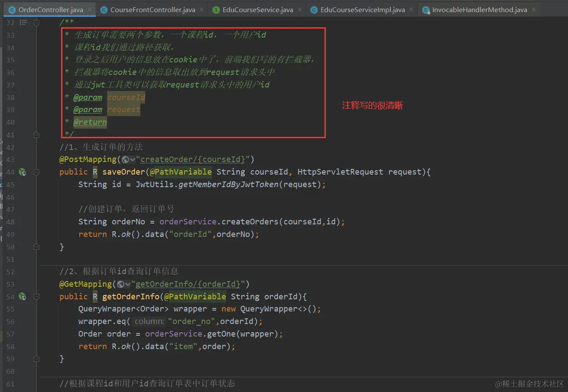The image size is (568, 392).
Task: Click the R return type of getOrderInfo
Action: [x=95, y=297]
